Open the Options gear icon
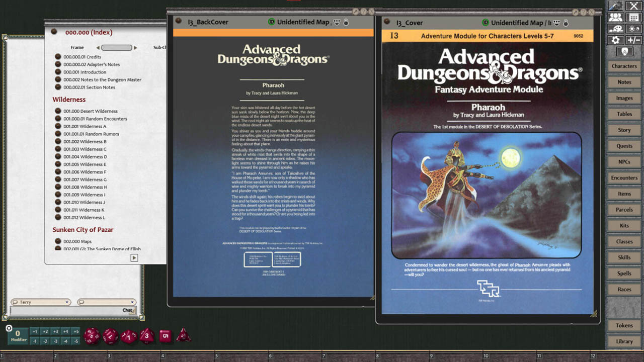 point(615,40)
